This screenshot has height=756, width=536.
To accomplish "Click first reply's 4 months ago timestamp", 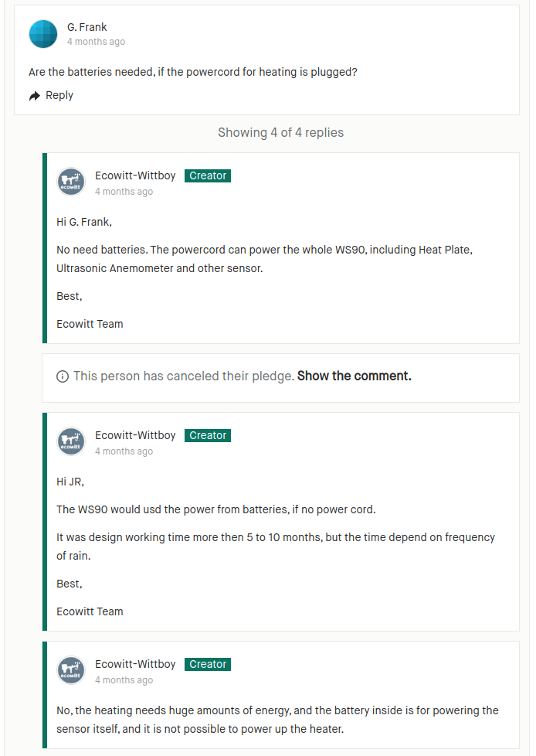I will pos(124,192).
